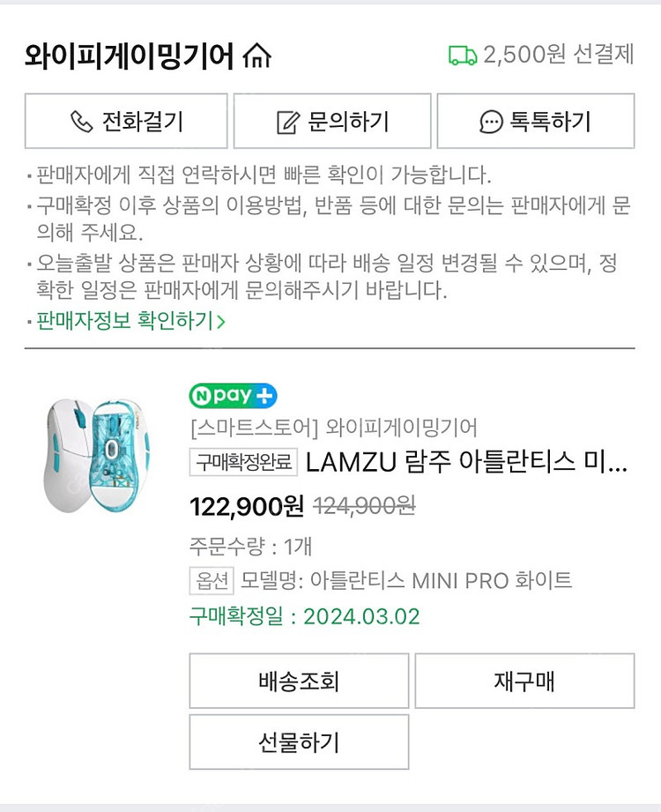The width and height of the screenshot is (661, 812).
Task: Open 판매자정보 확인하기 link
Action: (x=124, y=322)
